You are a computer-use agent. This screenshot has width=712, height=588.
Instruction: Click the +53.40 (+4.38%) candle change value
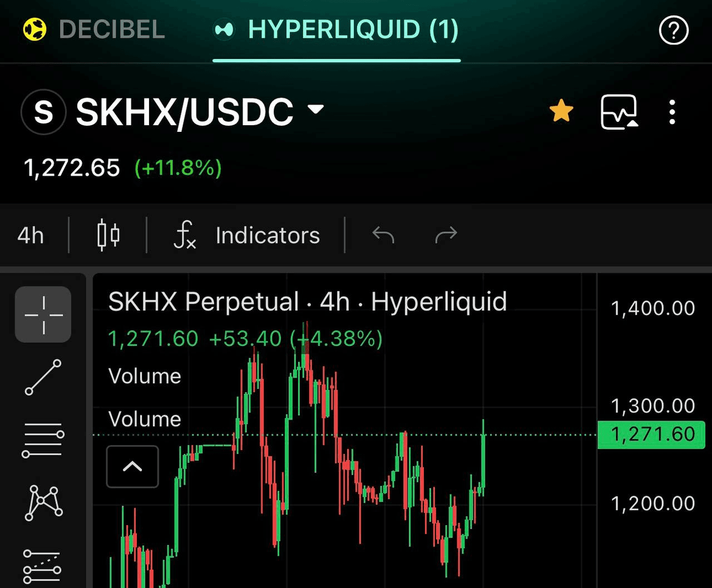click(295, 338)
